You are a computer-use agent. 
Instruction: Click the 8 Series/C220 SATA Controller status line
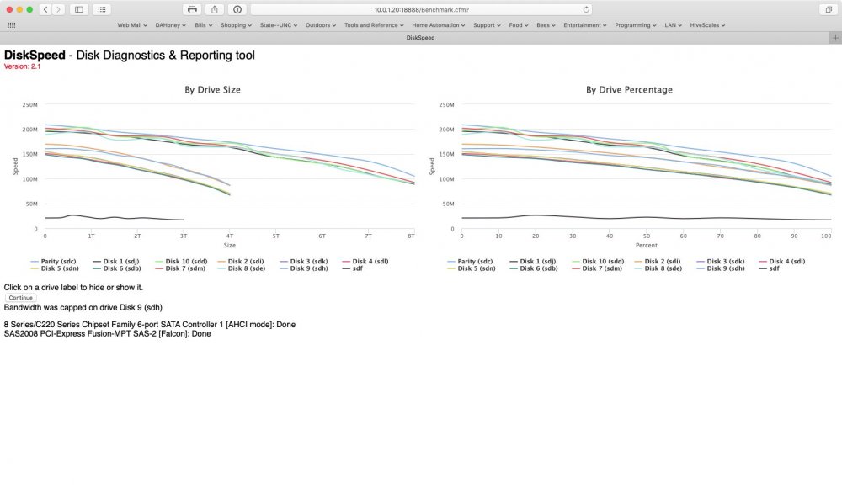pyautogui.click(x=149, y=325)
